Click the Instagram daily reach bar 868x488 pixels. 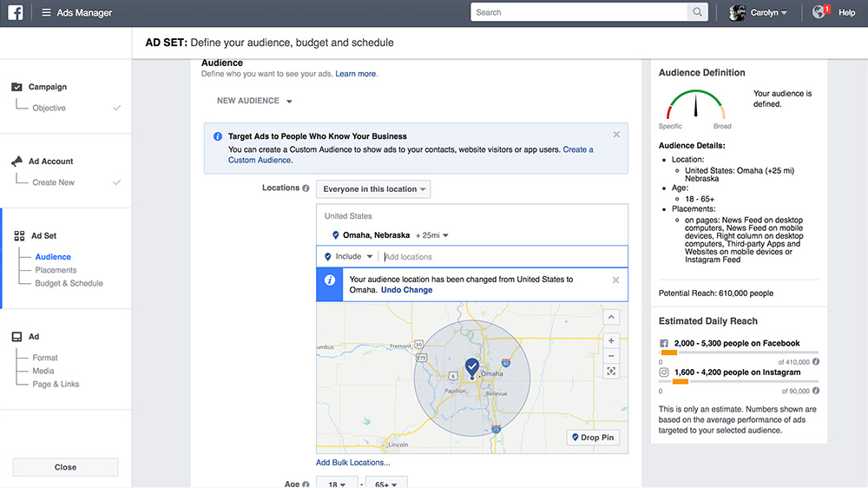[739, 381]
